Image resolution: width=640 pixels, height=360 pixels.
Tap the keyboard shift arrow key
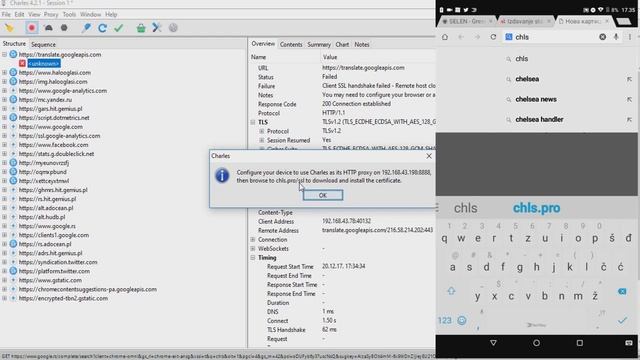[x=451, y=291]
